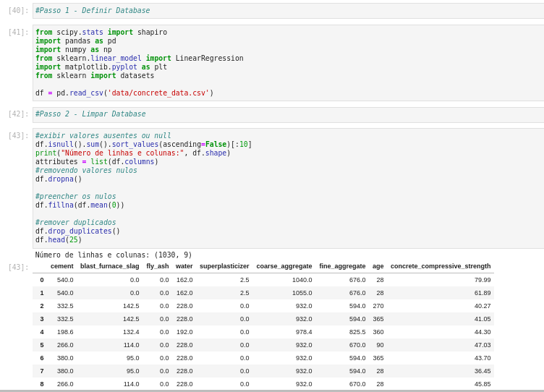Image resolution: width=544 pixels, height=392 pixels.
Task: Click the blast_furnace_slag value 132.4
Action: click(131, 332)
